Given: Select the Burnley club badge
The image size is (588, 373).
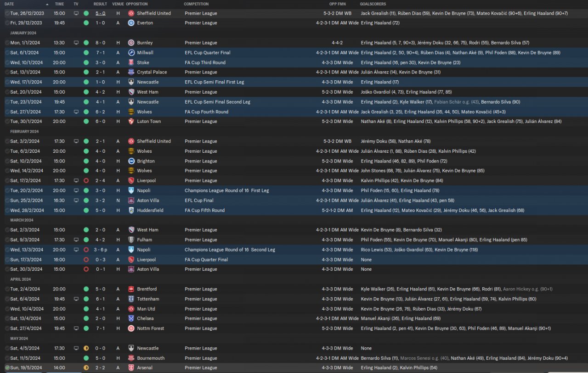Looking at the screenshot, I should pyautogui.click(x=131, y=43).
